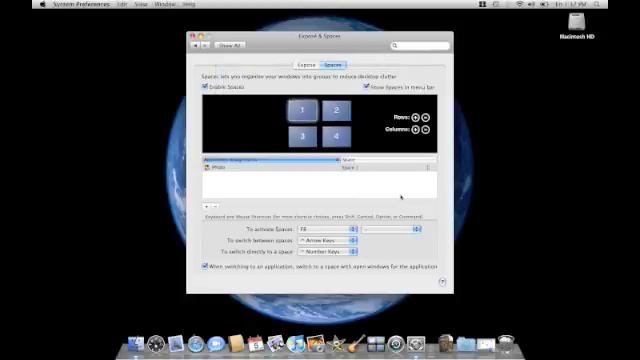Click the Rows minus button
640x360 pixels.
click(x=425, y=118)
